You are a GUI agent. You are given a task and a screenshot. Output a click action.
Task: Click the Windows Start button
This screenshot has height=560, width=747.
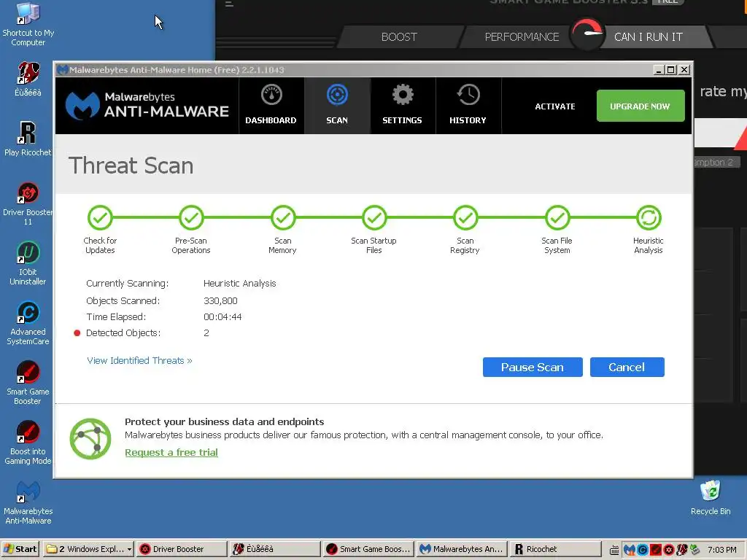(20, 549)
